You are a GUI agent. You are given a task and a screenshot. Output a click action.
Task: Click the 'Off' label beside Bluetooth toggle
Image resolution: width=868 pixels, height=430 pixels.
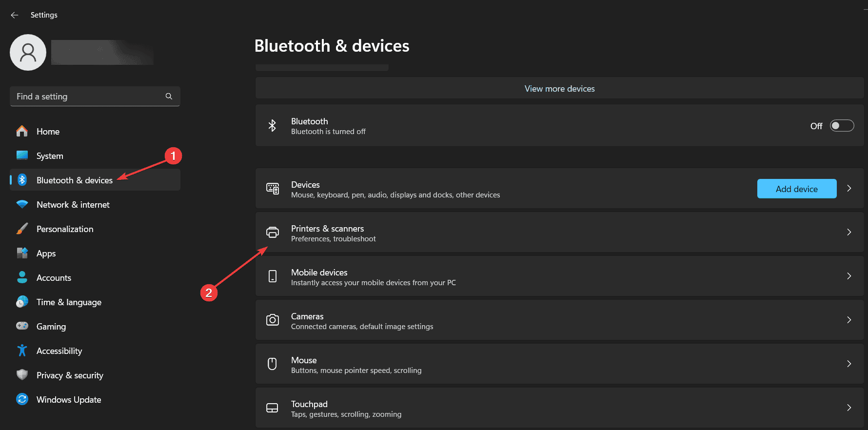point(816,126)
